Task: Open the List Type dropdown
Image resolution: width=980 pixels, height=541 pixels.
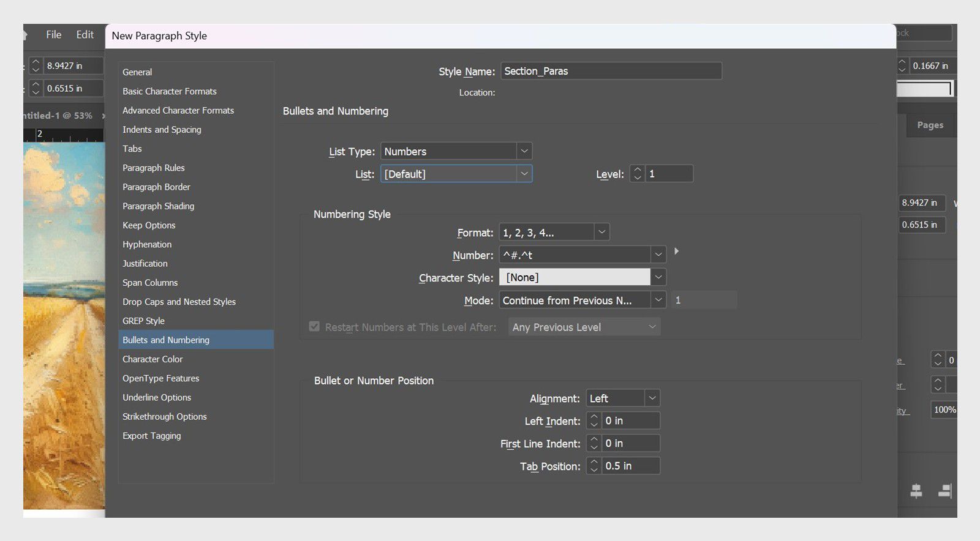Action: tap(456, 151)
